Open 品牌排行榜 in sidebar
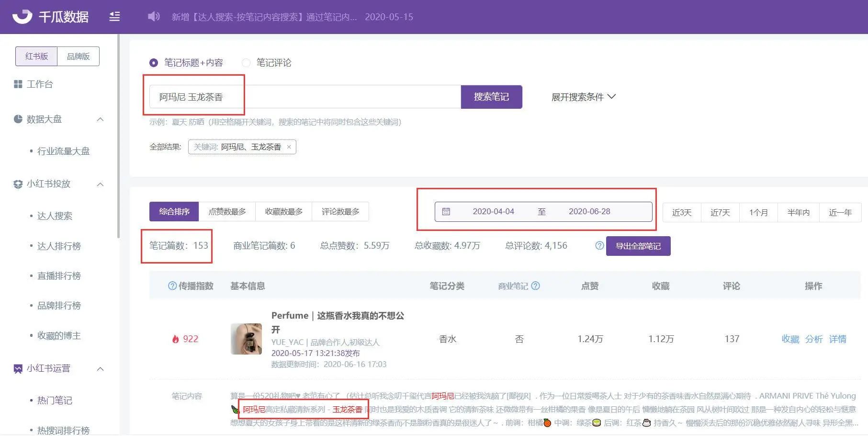 pos(59,306)
